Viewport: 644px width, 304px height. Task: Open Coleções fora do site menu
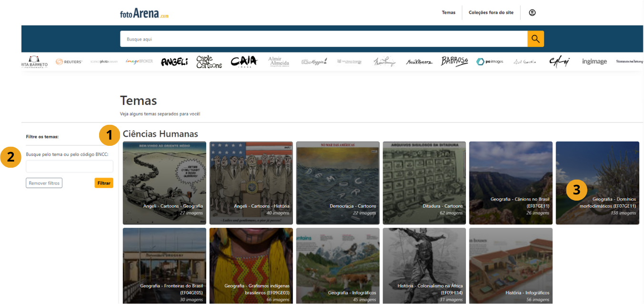click(491, 12)
